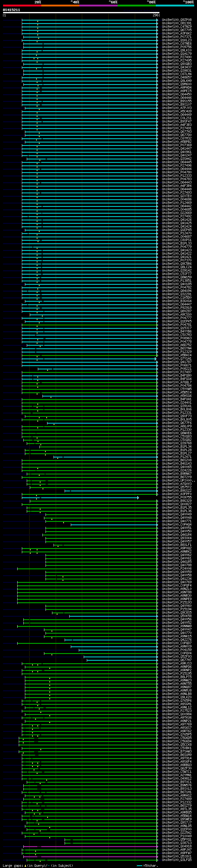Click the query end position label 296

coord(155,15)
